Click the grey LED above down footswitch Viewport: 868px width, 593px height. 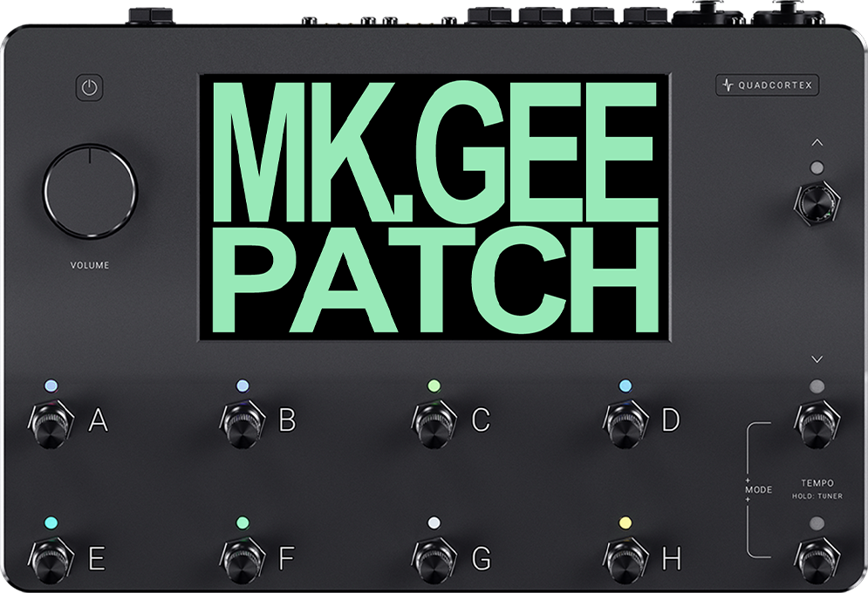817,386
